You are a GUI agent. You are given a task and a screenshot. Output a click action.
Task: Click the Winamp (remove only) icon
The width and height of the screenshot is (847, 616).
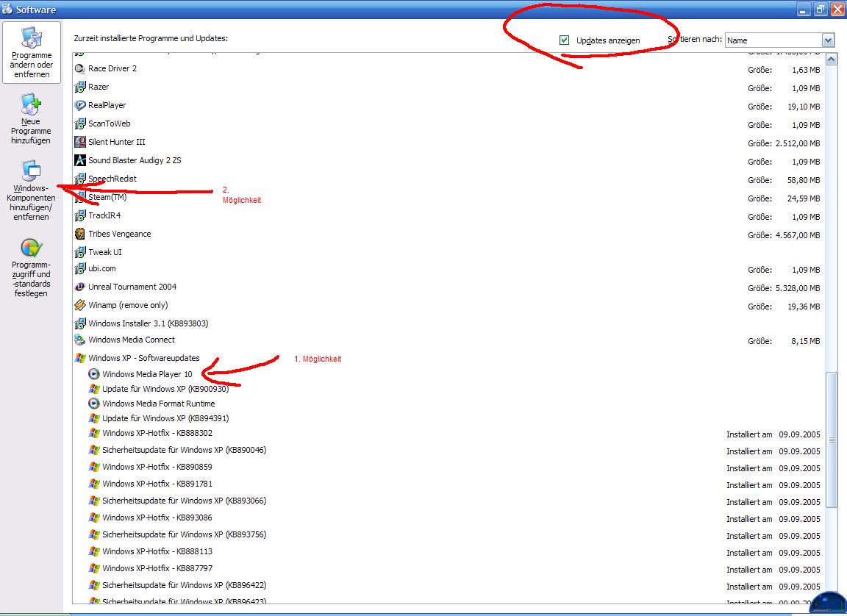pos(80,305)
